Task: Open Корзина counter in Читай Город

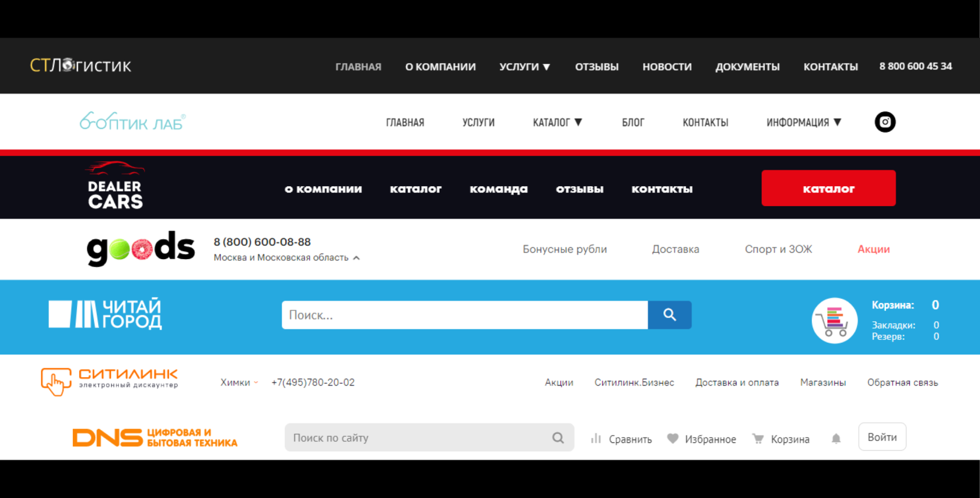Action: pos(905,305)
